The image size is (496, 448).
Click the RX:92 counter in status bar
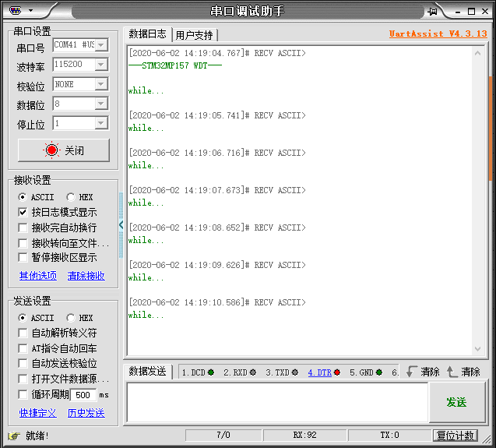[x=305, y=435]
